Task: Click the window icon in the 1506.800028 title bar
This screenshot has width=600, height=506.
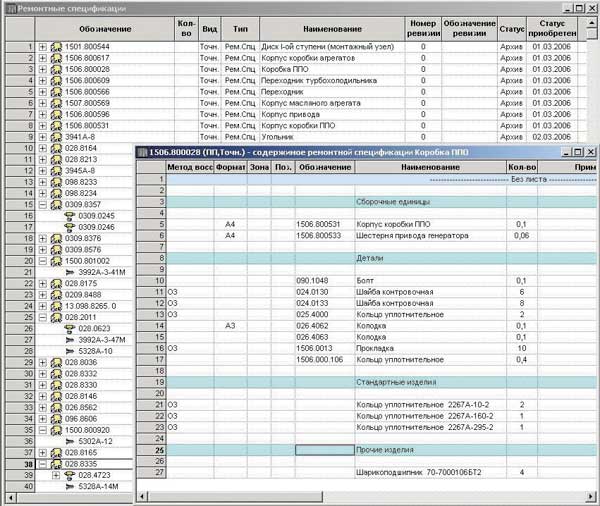Action: (142, 153)
